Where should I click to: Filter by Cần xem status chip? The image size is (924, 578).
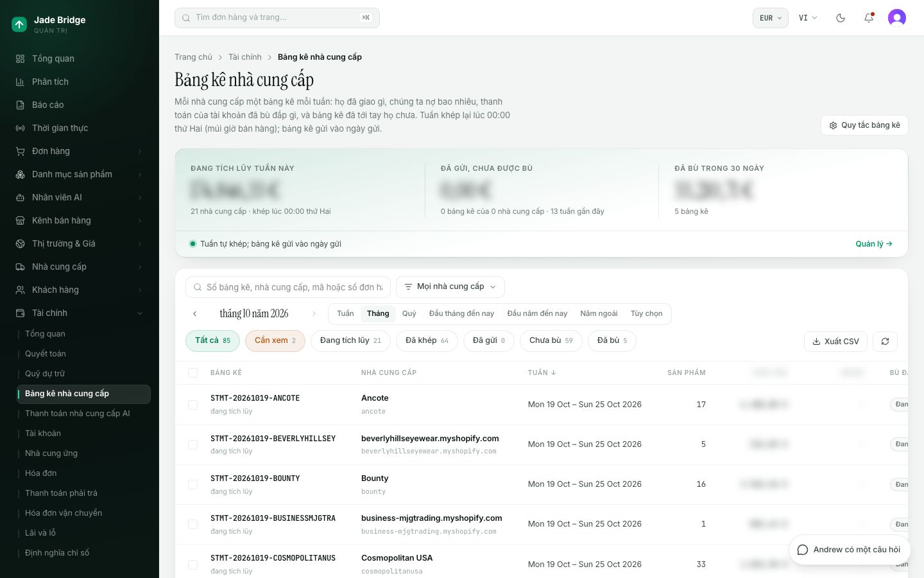pyautogui.click(x=275, y=340)
